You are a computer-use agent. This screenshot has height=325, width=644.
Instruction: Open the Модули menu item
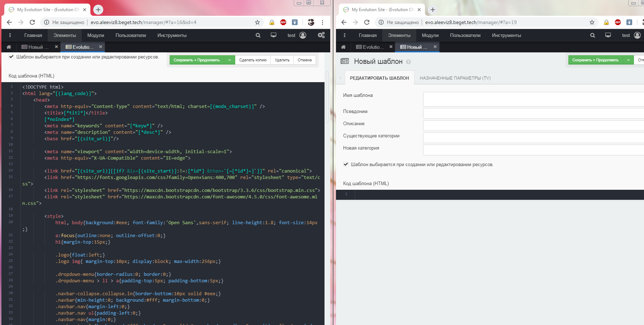[x=95, y=35]
